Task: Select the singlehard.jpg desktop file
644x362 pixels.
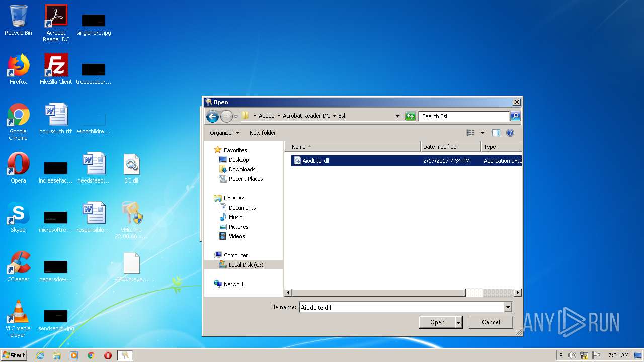Action: [x=94, y=24]
